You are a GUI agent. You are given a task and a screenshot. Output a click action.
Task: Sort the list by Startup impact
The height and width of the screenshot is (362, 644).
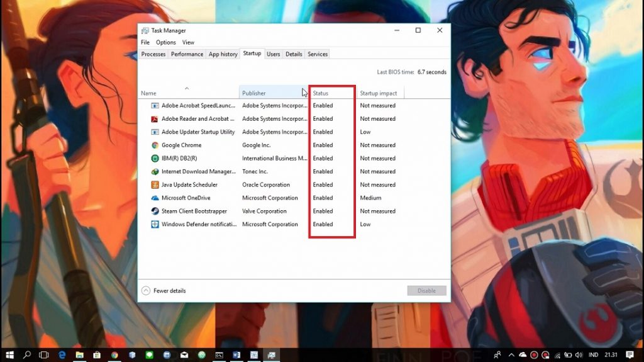(x=378, y=93)
